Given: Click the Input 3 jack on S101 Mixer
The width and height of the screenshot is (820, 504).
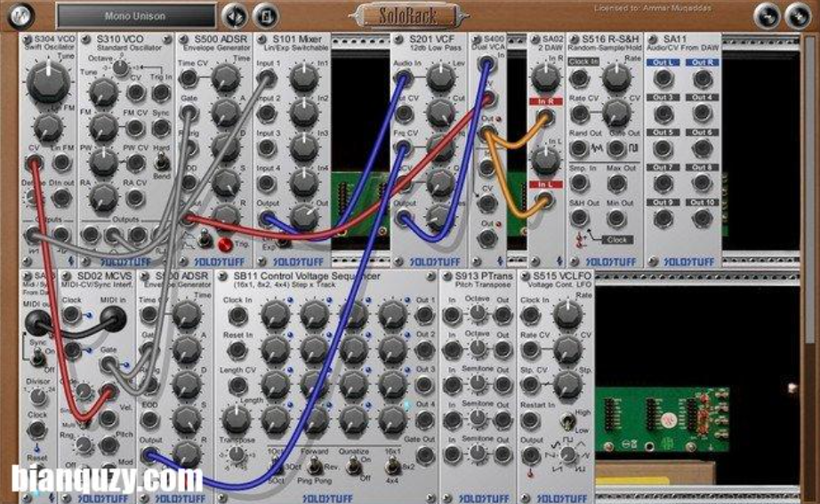Looking at the screenshot, I should 267,148.
